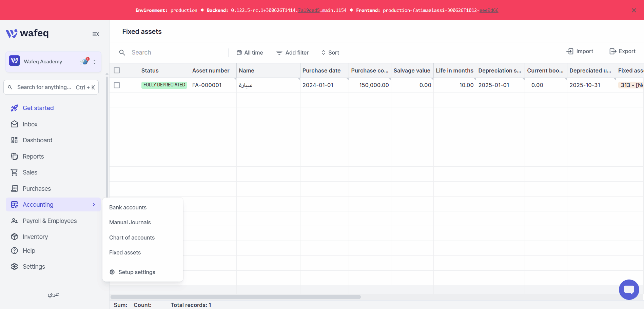Dismiss the red environment banner
Screen dimensions: 644x309
click(634, 10)
